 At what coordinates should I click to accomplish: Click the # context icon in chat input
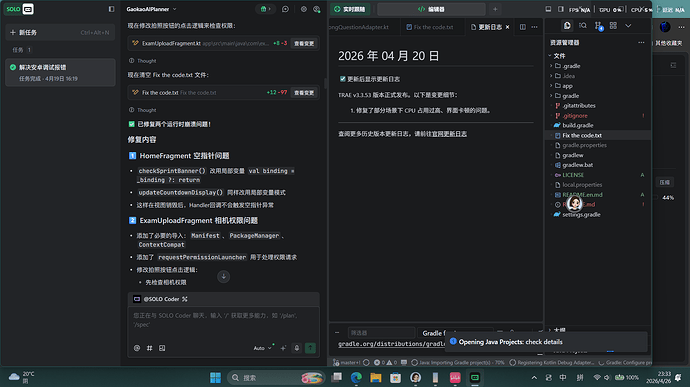pyautogui.click(x=150, y=348)
